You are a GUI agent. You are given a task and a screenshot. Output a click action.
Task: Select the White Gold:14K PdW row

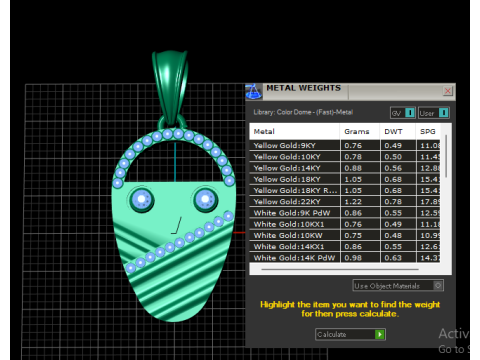coord(345,258)
